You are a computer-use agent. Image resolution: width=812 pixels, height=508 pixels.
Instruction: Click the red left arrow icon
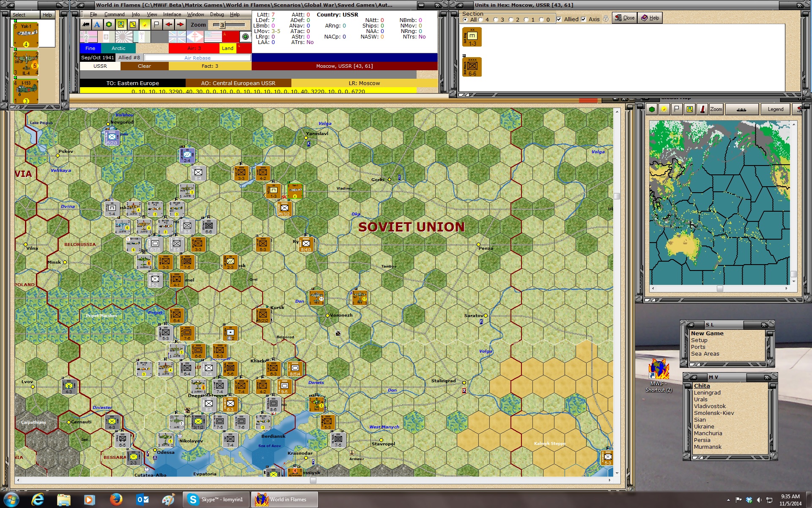tap(168, 25)
